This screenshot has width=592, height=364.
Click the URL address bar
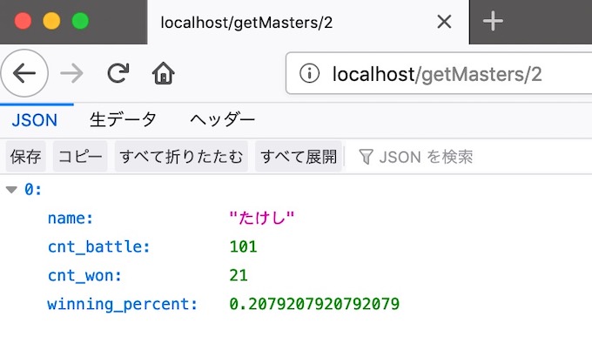pos(439,73)
